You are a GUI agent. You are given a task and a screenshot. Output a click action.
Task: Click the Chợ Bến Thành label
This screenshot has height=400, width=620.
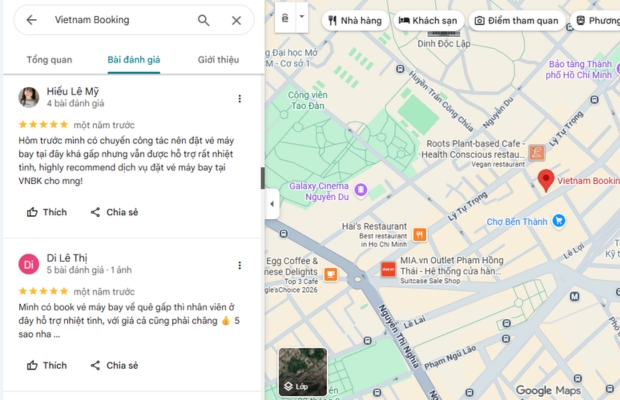pyautogui.click(x=517, y=222)
